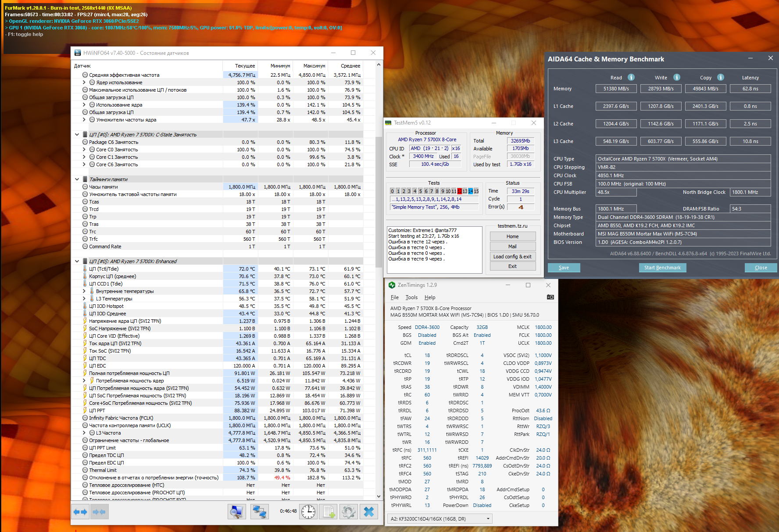
Task: Click the HWiNFO collapse-columns arrows button
Action: point(99,512)
